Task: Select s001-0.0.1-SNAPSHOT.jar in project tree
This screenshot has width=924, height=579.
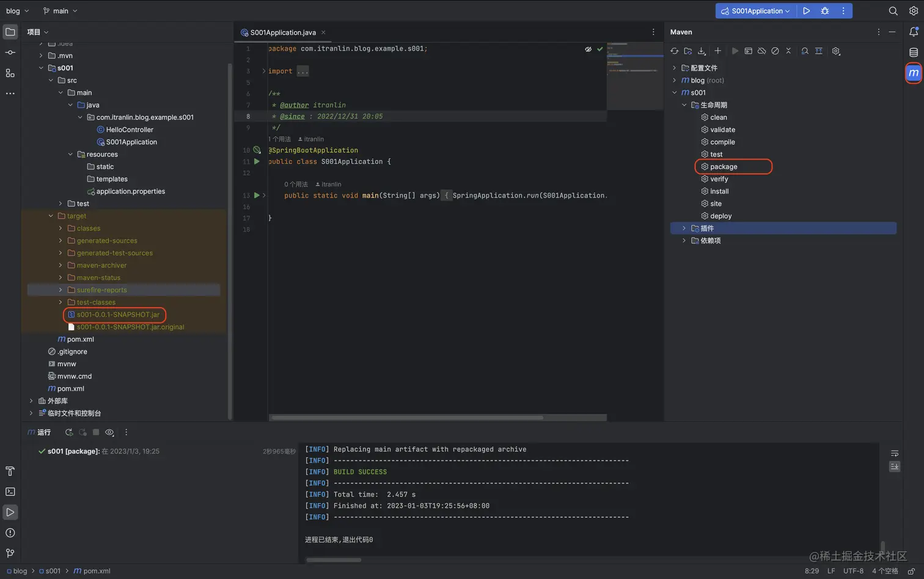Action: [x=118, y=314]
